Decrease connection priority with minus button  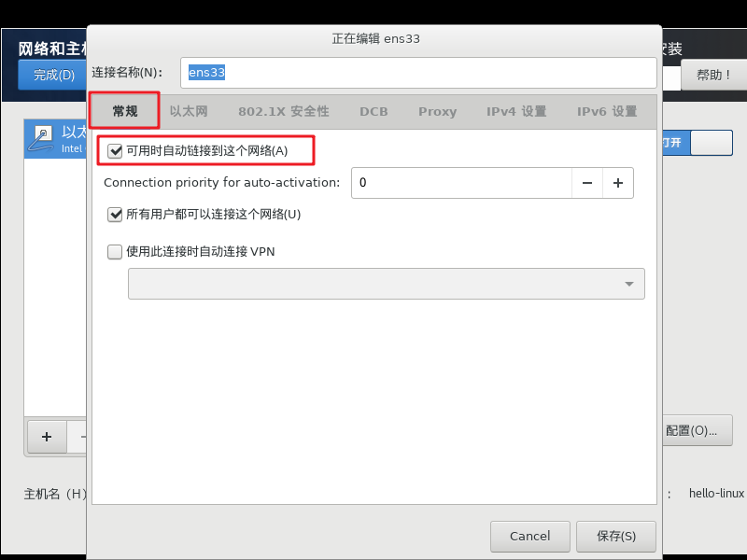(x=587, y=183)
